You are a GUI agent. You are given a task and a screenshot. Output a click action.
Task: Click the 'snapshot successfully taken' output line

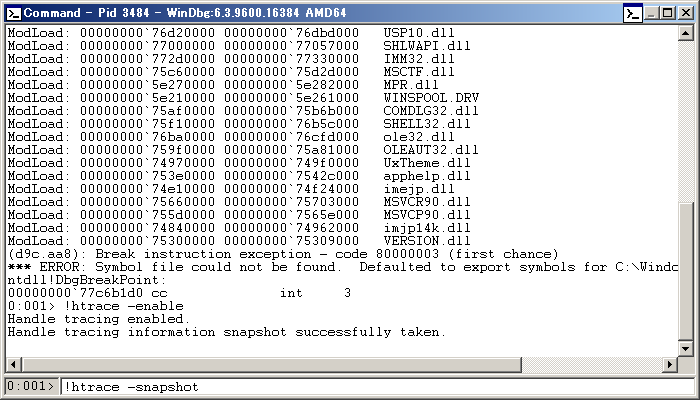click(227, 332)
